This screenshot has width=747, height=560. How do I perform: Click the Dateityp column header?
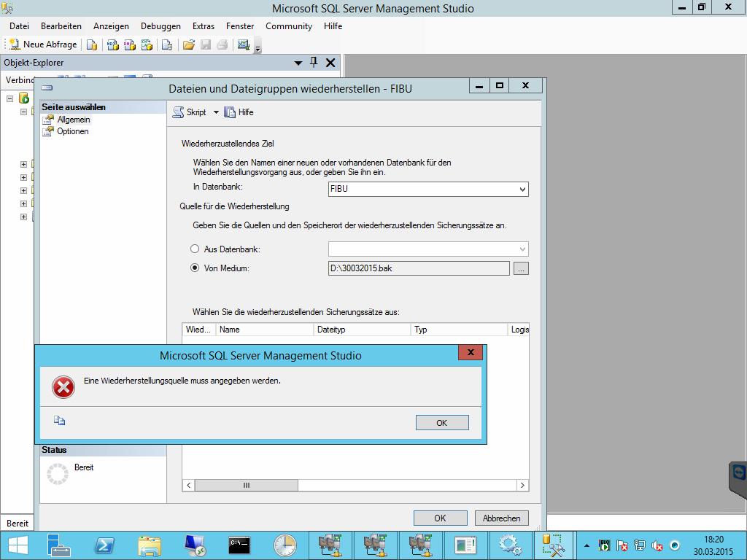point(362,330)
